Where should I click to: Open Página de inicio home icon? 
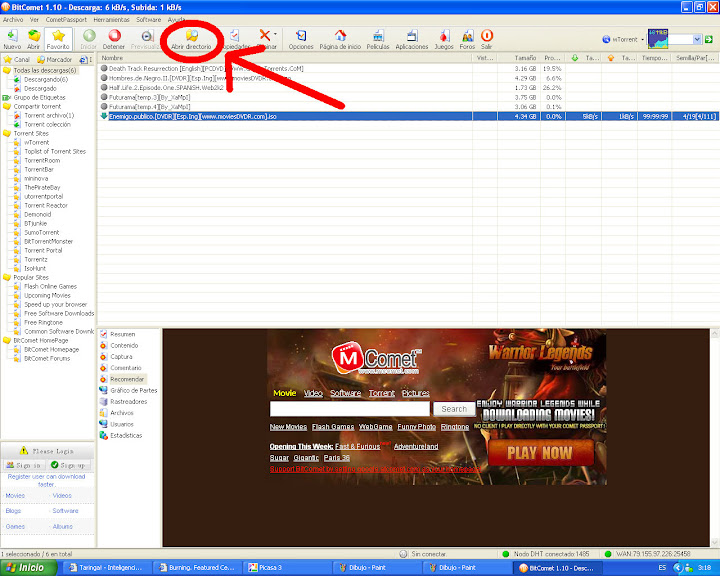pyautogui.click(x=340, y=36)
